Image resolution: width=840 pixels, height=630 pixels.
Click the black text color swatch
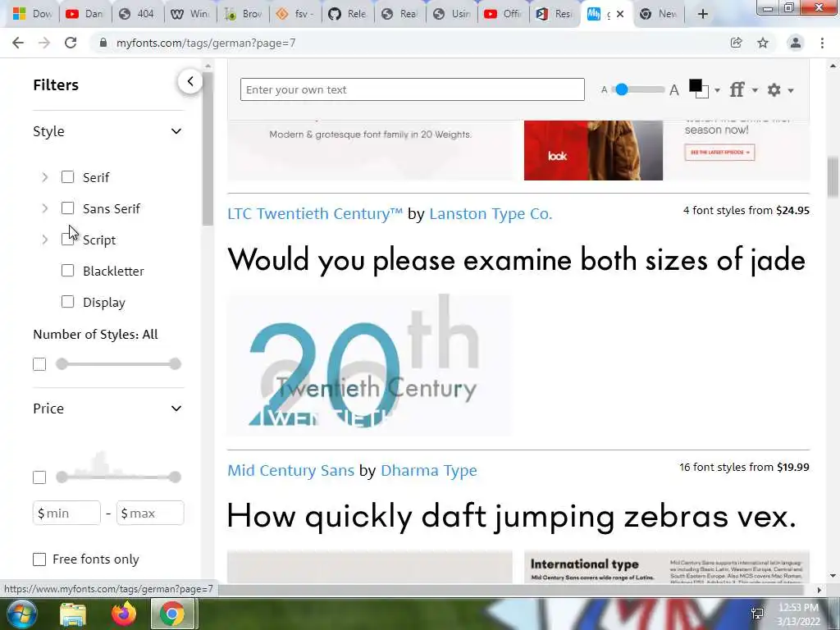696,85
